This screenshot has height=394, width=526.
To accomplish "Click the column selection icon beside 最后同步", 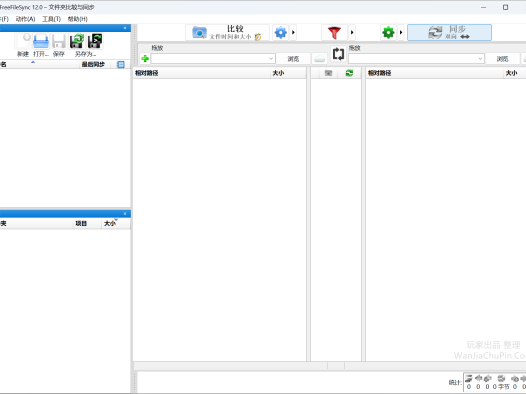I will pyautogui.click(x=120, y=64).
